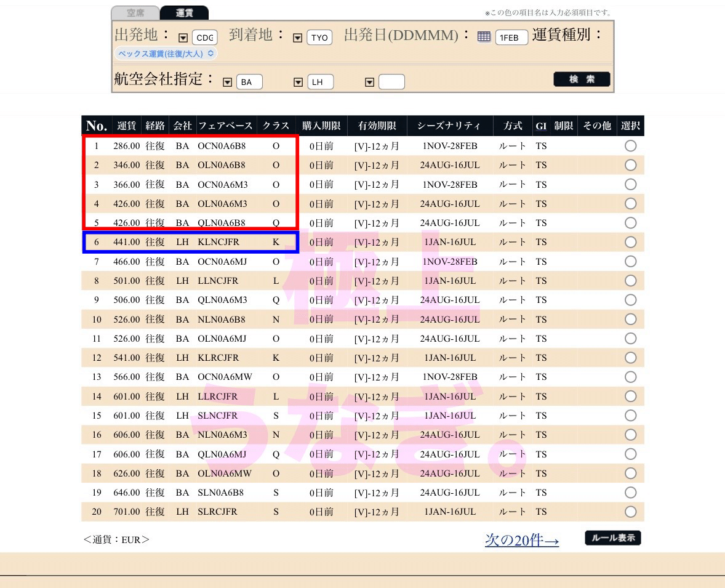Open the departure airport (出発地) dropdown
This screenshot has height=588, width=725.
182,38
